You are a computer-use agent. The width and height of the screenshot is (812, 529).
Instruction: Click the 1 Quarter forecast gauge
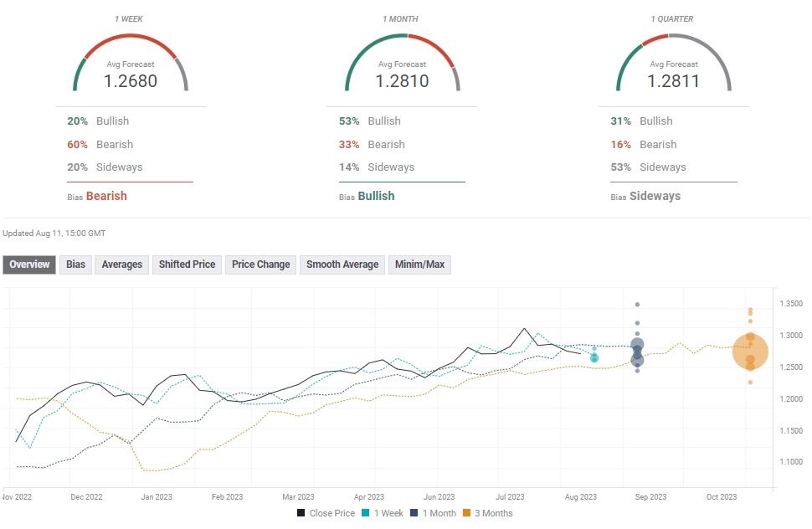coord(673,67)
